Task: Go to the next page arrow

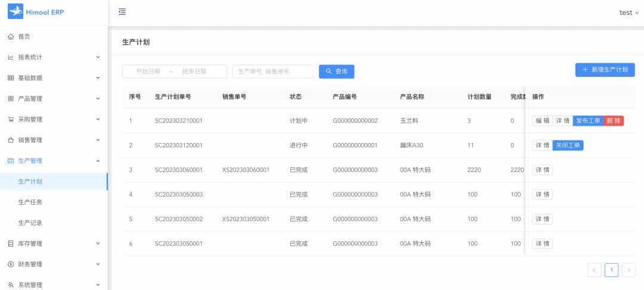Action: pyautogui.click(x=629, y=270)
